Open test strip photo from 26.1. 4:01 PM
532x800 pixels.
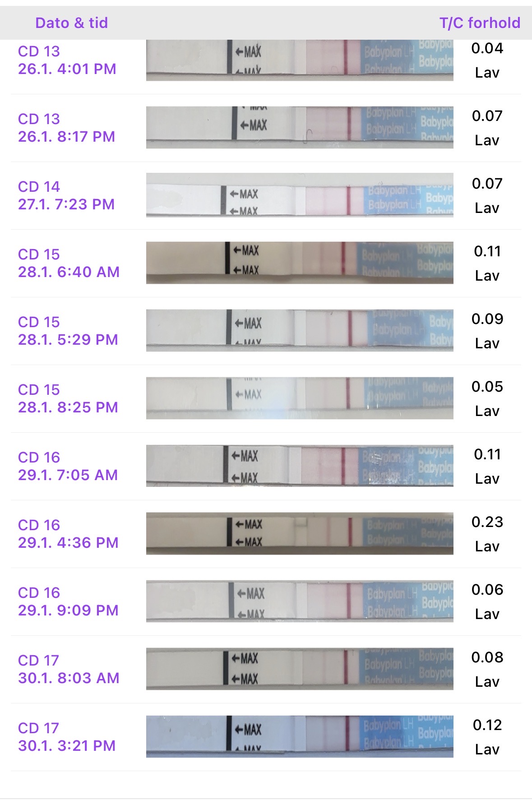pos(300,60)
